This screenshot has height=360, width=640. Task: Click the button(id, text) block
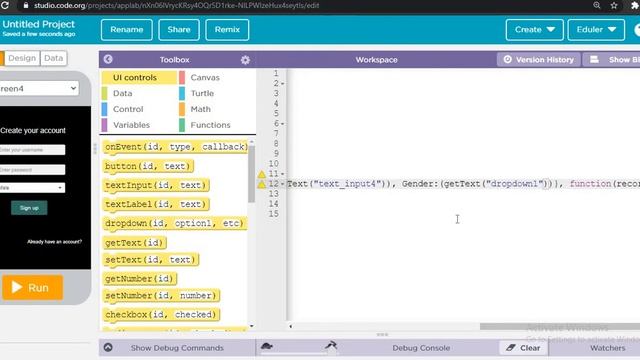(148, 166)
